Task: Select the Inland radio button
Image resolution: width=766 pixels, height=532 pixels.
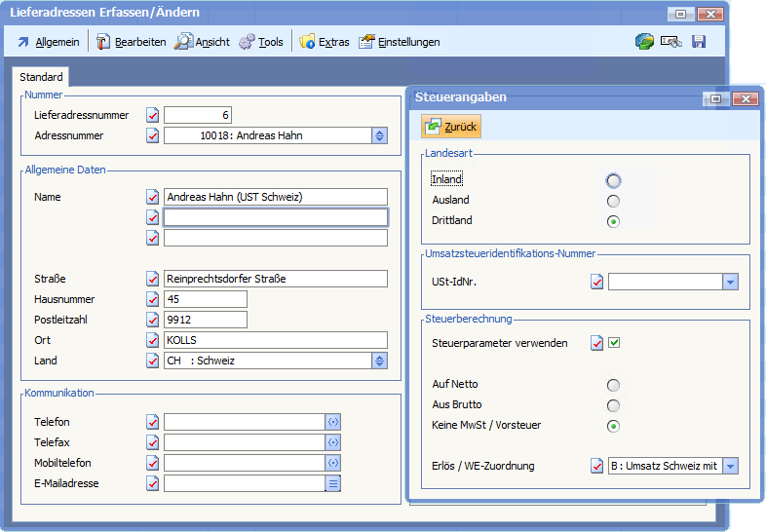Action: point(613,180)
